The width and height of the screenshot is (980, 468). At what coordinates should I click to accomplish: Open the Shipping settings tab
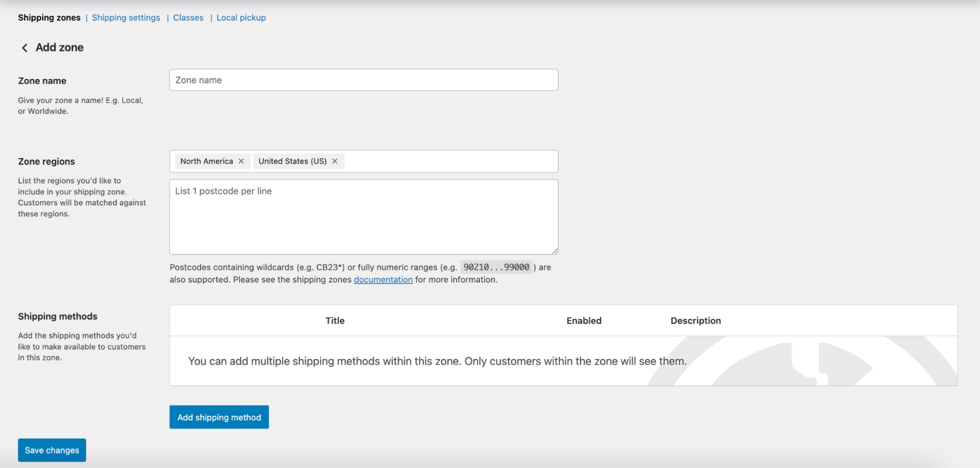tap(126, 17)
